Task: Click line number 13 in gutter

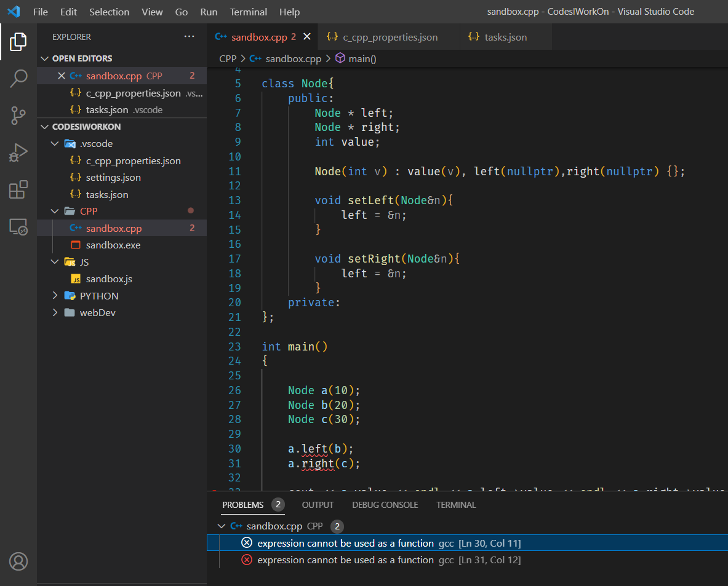Action: click(x=234, y=200)
